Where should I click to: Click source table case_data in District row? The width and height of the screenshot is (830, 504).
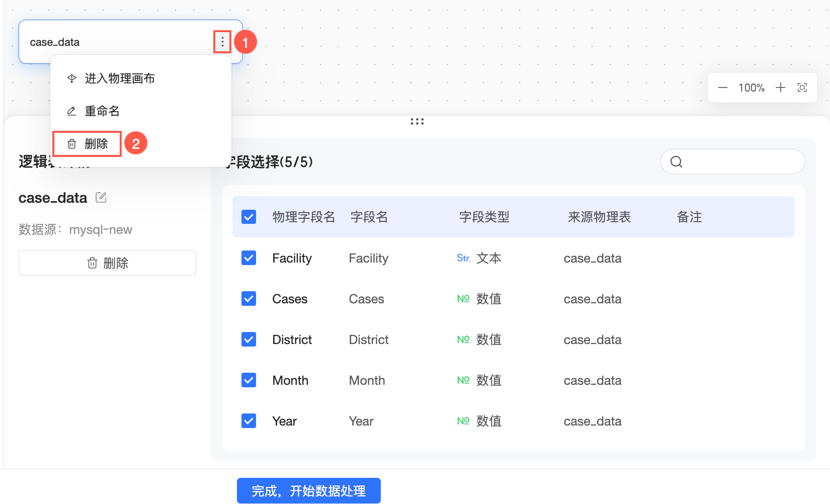coord(593,340)
